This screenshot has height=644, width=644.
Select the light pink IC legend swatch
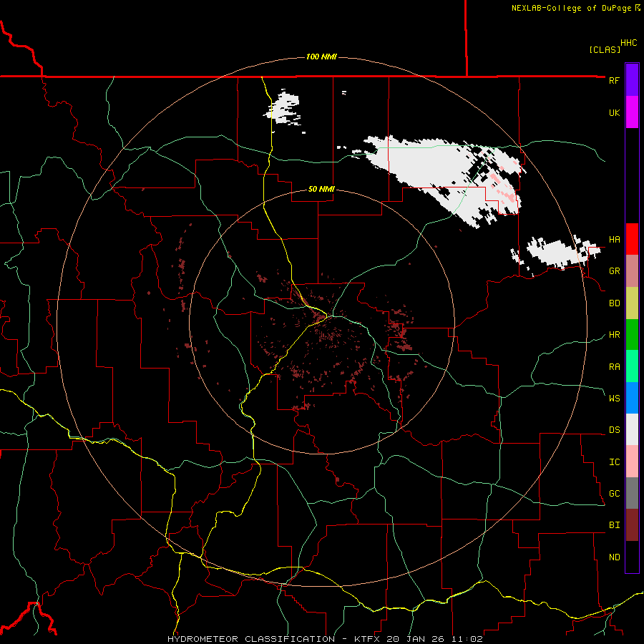[x=632, y=462]
